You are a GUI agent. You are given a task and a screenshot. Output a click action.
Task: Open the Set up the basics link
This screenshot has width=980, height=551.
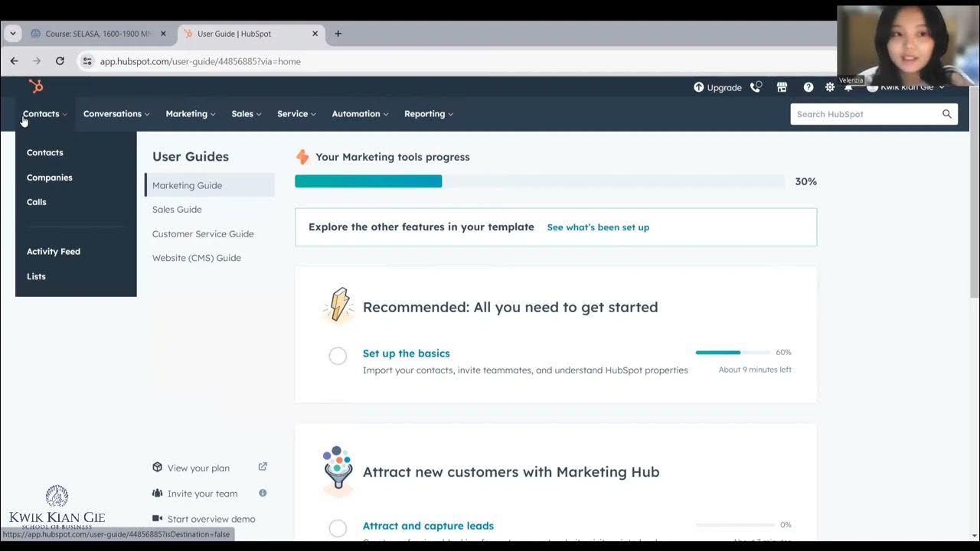[407, 354]
